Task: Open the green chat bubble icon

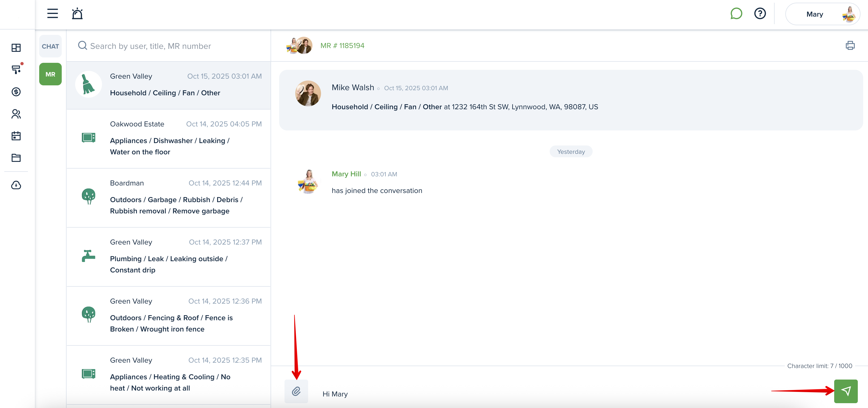Action: pyautogui.click(x=736, y=13)
